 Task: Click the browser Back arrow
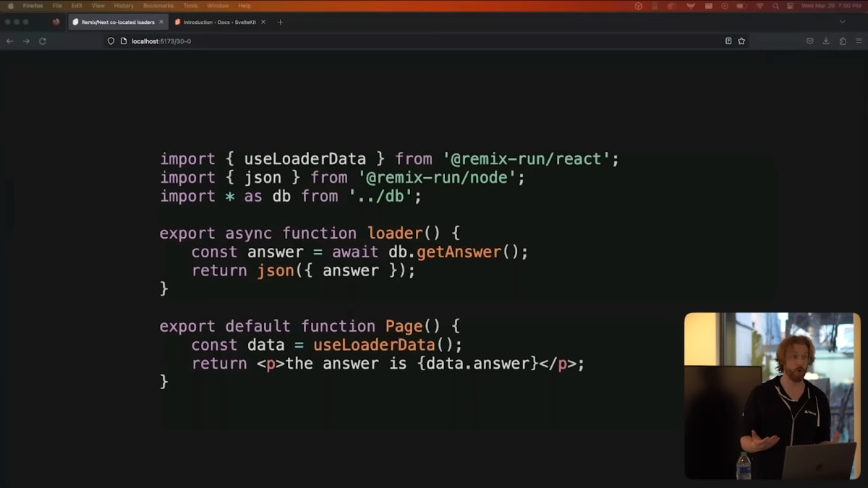[9, 41]
